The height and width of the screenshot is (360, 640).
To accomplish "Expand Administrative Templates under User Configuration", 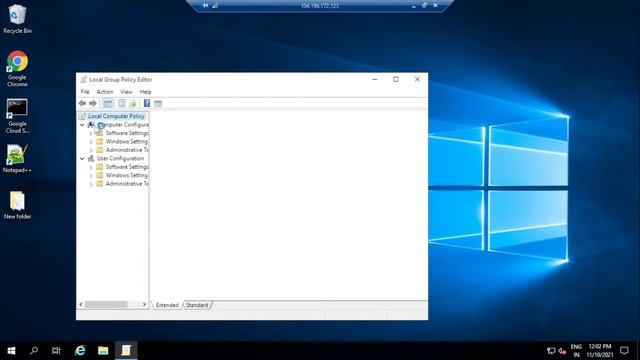I will [x=91, y=184].
